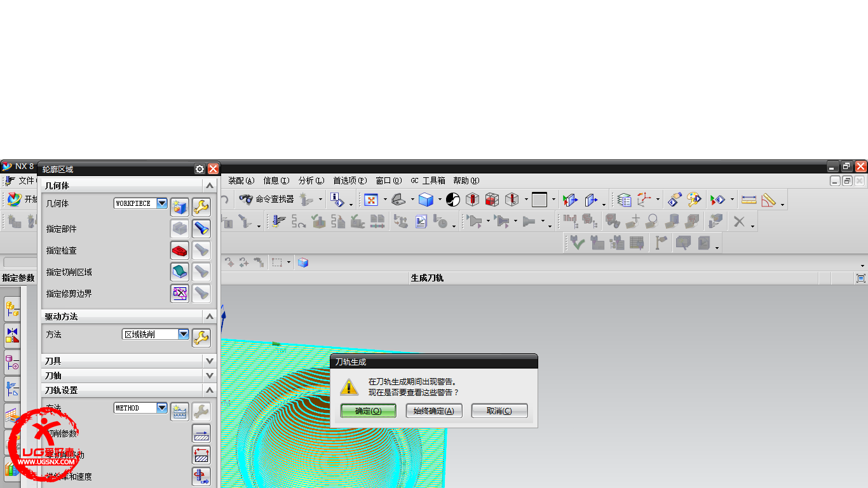Image resolution: width=868 pixels, height=488 pixels.
Task: Open the selection rectangle dropdown arrow
Action: click(288, 262)
